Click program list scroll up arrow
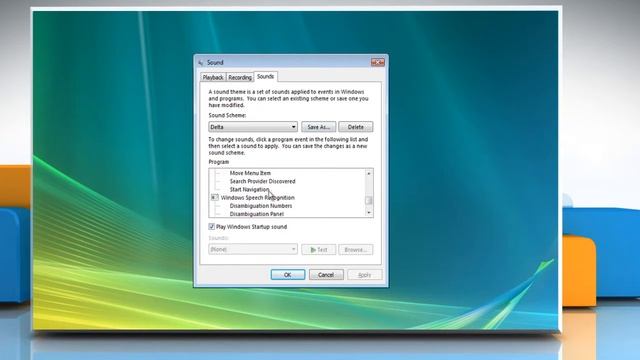Viewport: 640px width, 360px height. click(369, 173)
